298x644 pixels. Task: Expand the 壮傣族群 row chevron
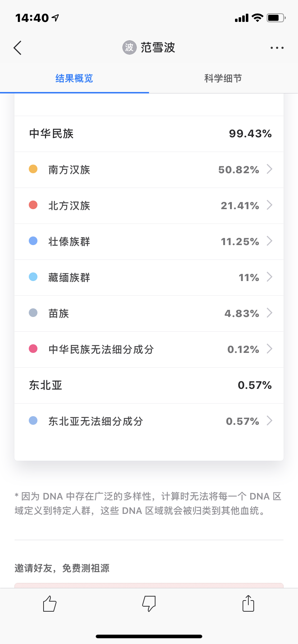click(269, 241)
